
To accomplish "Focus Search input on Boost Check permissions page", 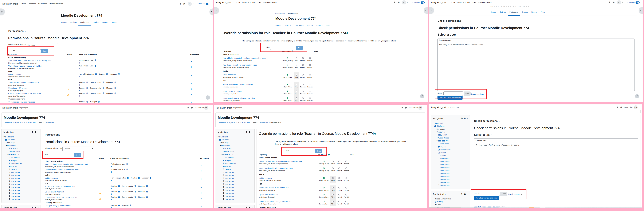I will click(x=453, y=94).
